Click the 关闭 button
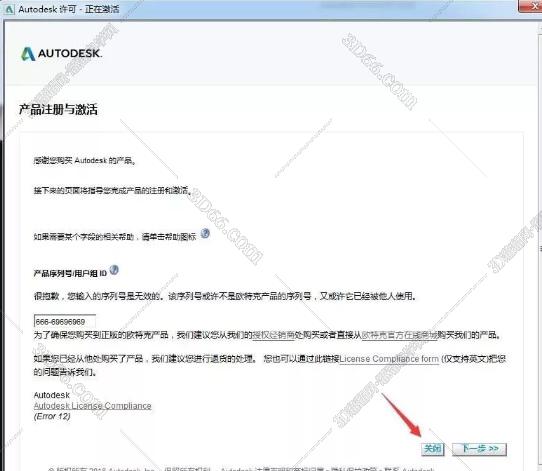Image resolution: width=542 pixels, height=471 pixels. (x=432, y=449)
